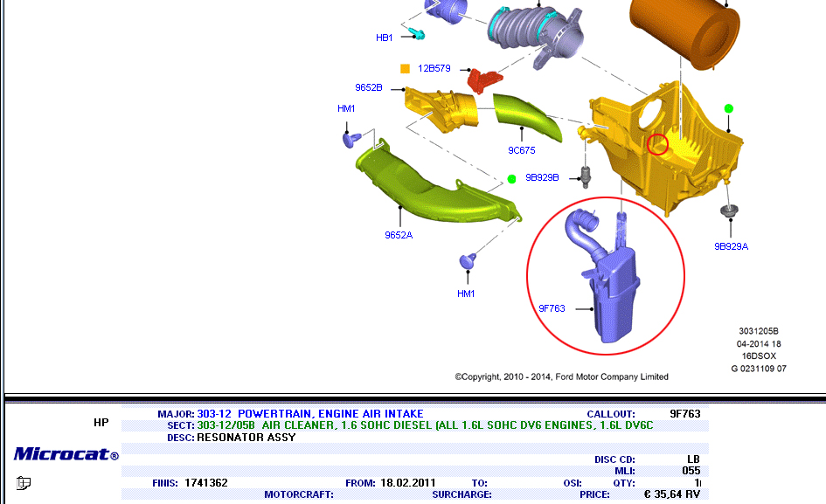Select the red 12B579 sensor part
826x504 pixels.
[482, 79]
